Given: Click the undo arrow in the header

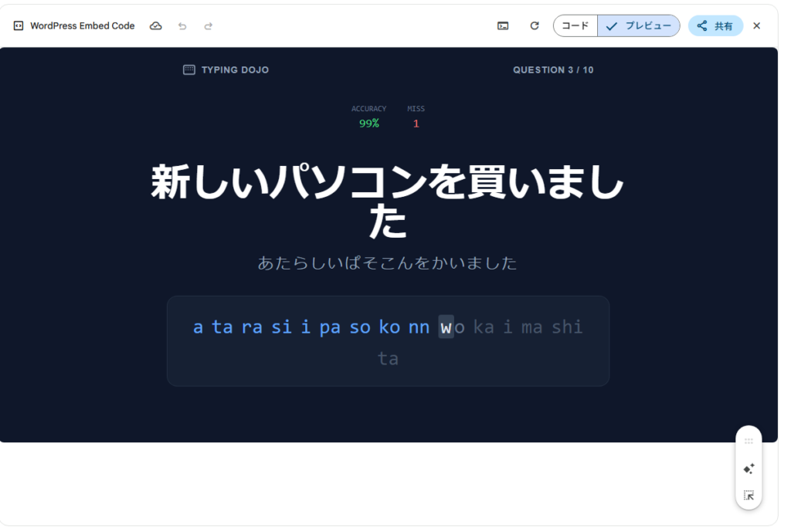Looking at the screenshot, I should point(182,26).
